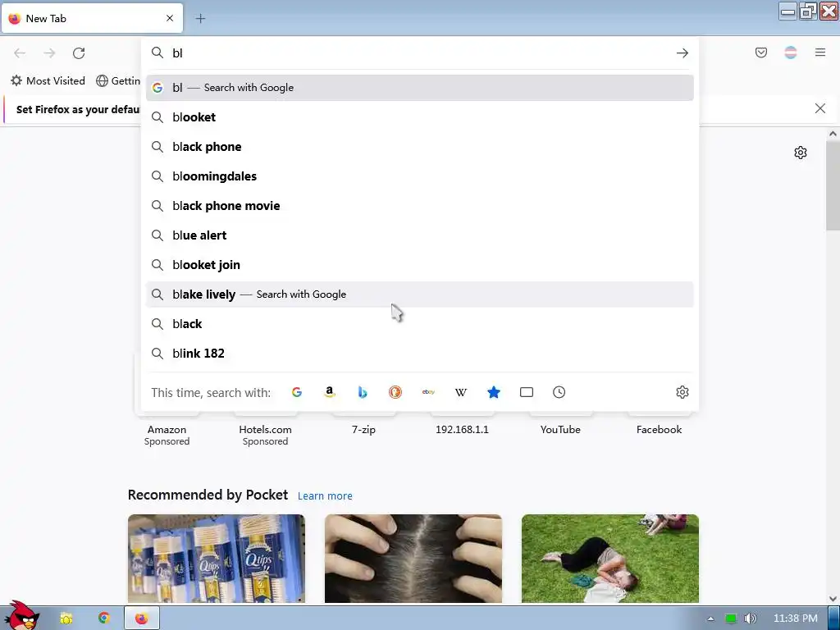Show hidden system tray icons

pyautogui.click(x=710, y=619)
